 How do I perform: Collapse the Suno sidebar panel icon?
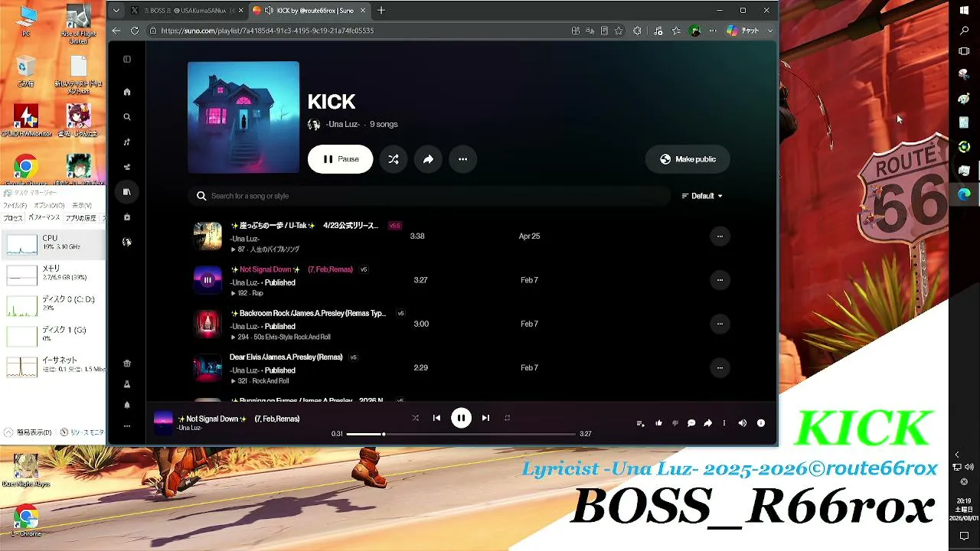(127, 59)
